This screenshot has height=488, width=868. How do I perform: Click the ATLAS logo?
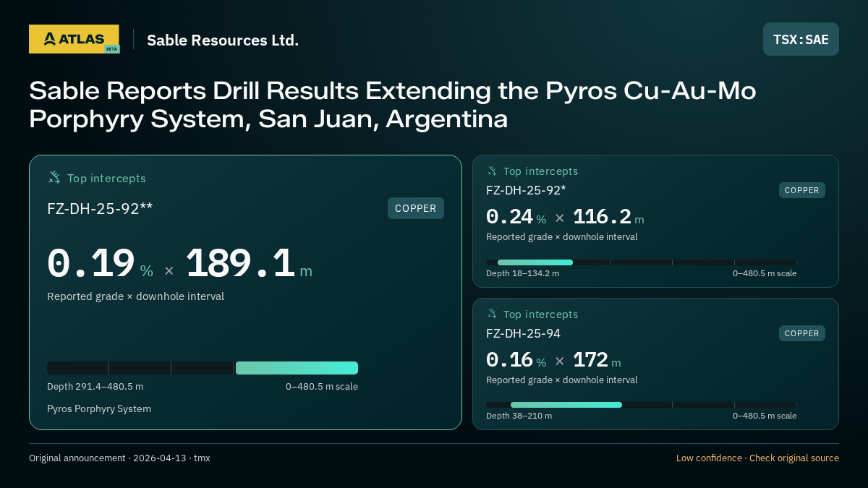click(x=74, y=39)
